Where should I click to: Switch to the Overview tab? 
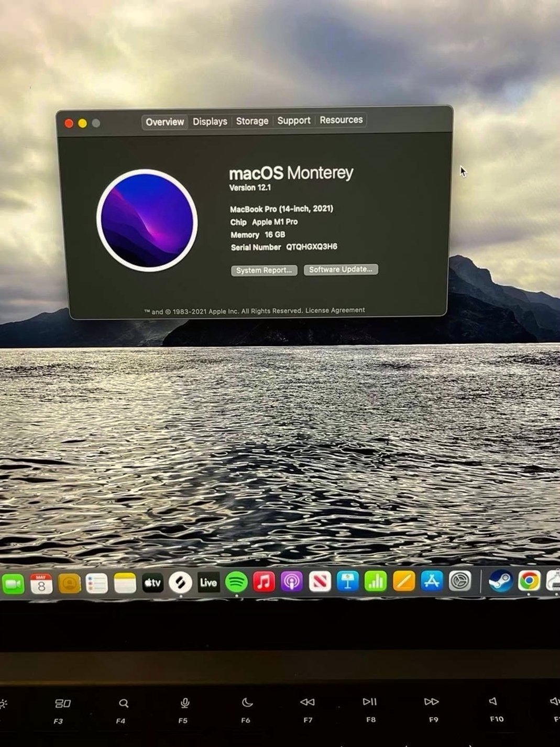point(165,122)
